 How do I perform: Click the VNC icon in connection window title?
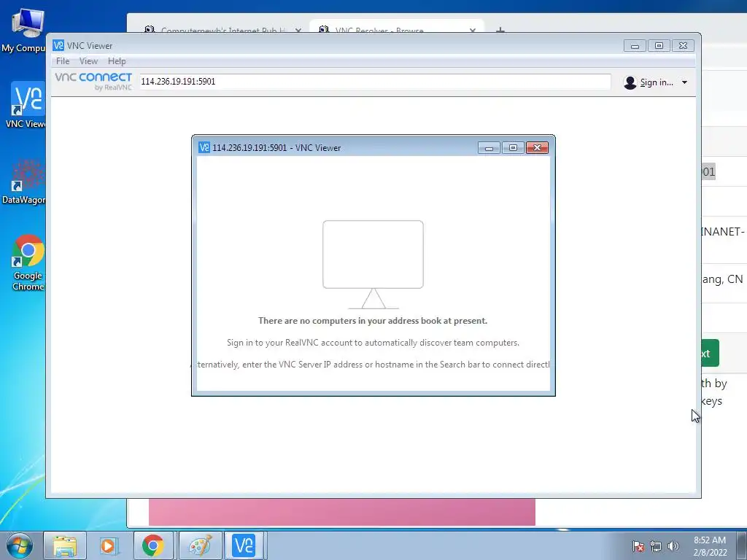click(204, 147)
